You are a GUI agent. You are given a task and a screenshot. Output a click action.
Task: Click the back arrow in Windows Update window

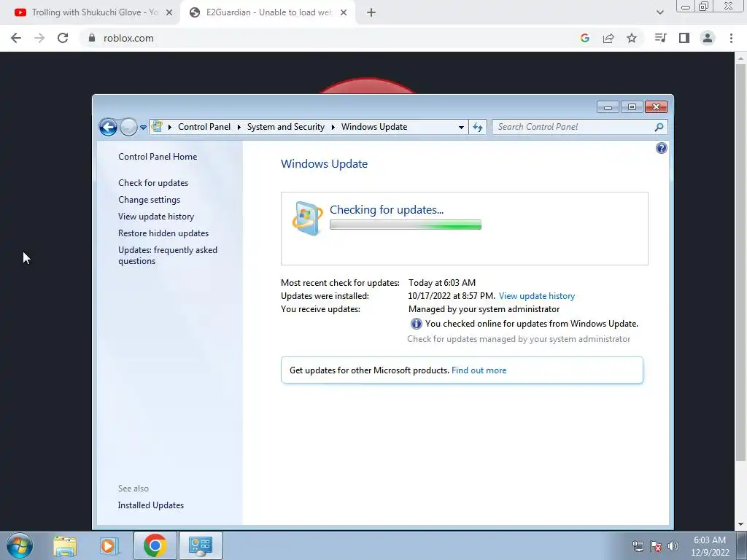click(x=108, y=127)
